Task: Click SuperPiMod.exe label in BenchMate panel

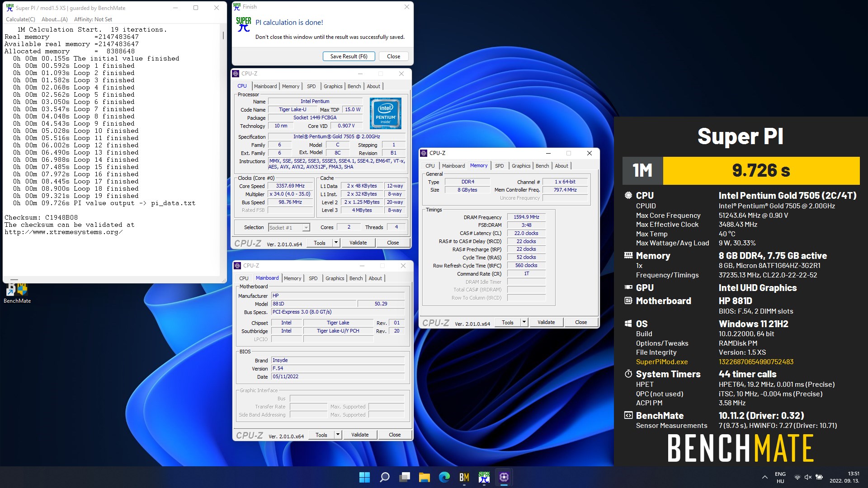Action: [662, 362]
